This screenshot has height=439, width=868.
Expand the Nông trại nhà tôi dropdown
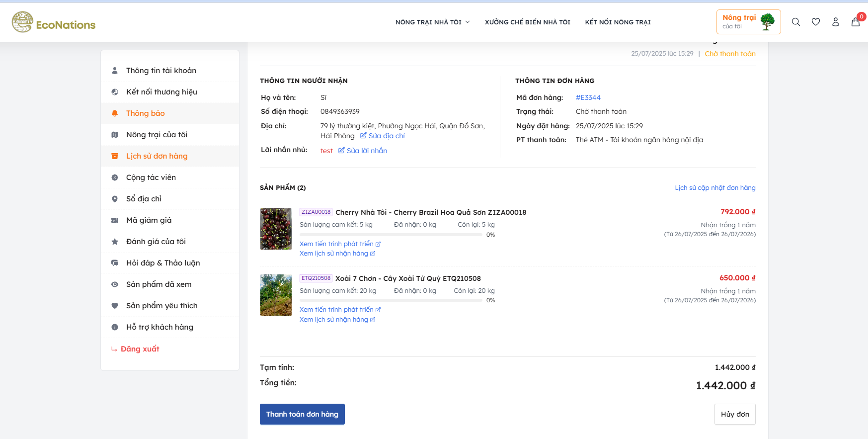pos(432,22)
